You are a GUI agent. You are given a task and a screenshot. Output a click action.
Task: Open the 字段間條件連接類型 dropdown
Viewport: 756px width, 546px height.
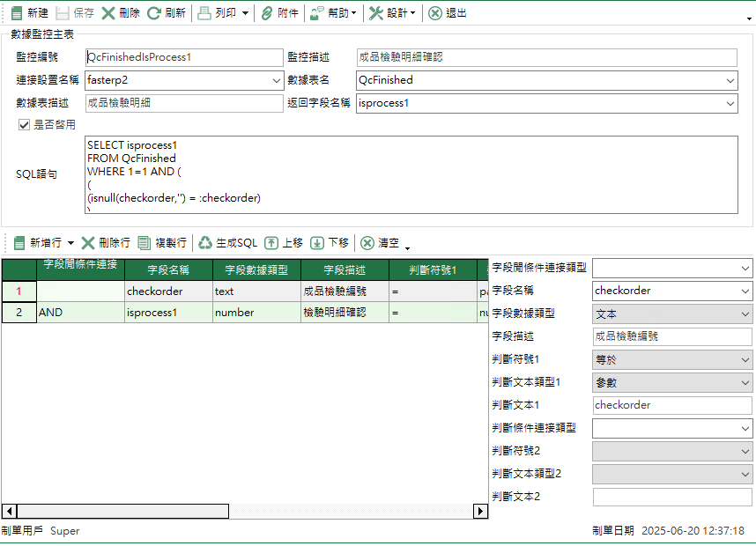(x=745, y=268)
